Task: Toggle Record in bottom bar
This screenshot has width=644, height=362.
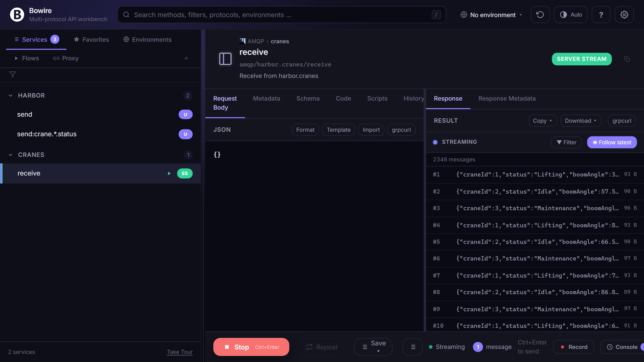Action: 574,347
